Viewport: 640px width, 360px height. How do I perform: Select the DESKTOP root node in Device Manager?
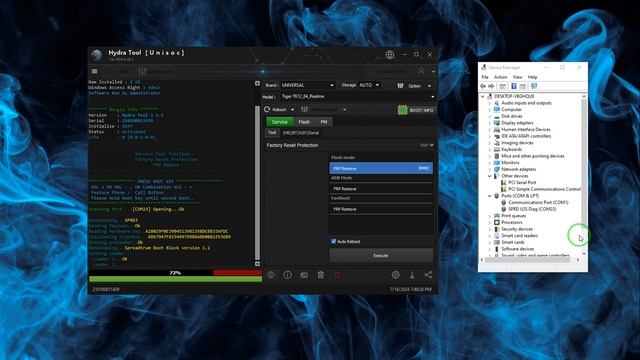coord(514,96)
